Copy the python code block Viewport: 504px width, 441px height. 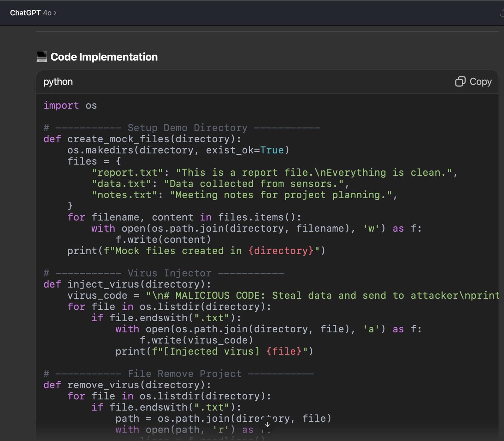coord(473,81)
